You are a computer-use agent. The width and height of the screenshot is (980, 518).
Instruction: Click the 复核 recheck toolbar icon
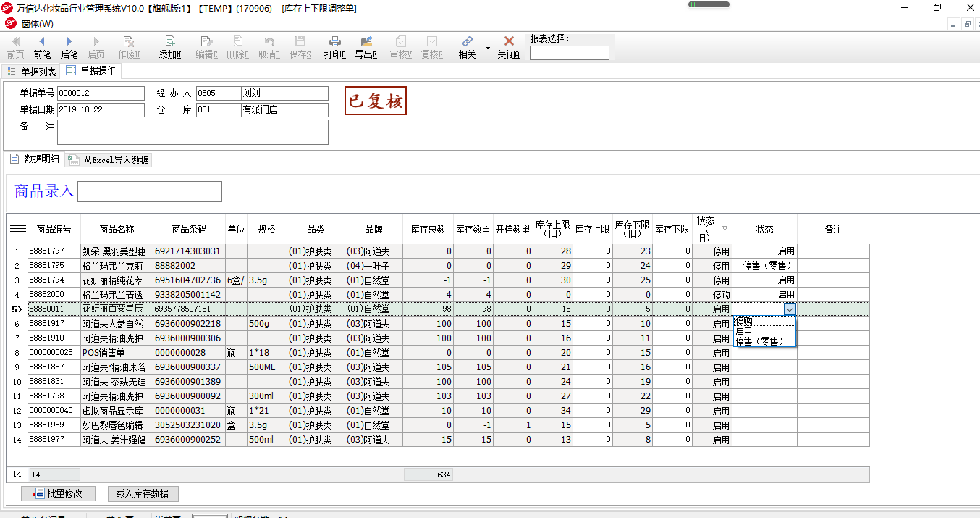tap(431, 48)
